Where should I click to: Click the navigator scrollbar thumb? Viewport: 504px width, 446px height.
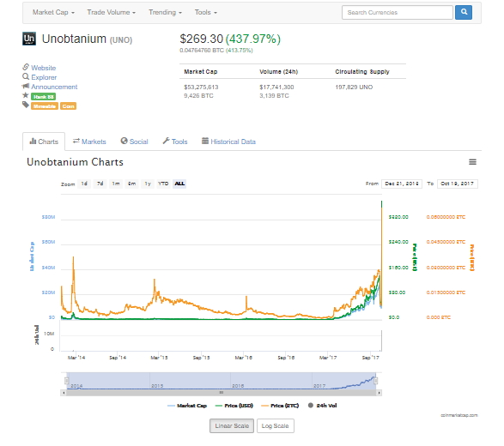[222, 392]
